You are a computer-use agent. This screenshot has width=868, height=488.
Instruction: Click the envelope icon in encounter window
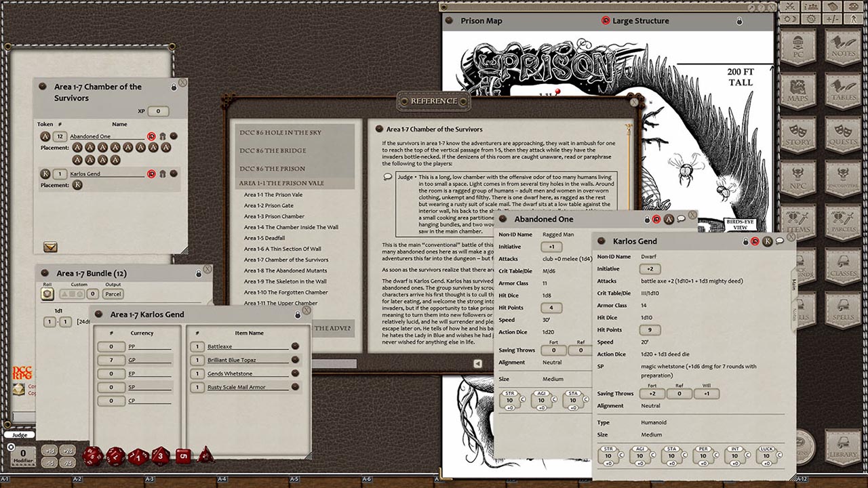[50, 247]
